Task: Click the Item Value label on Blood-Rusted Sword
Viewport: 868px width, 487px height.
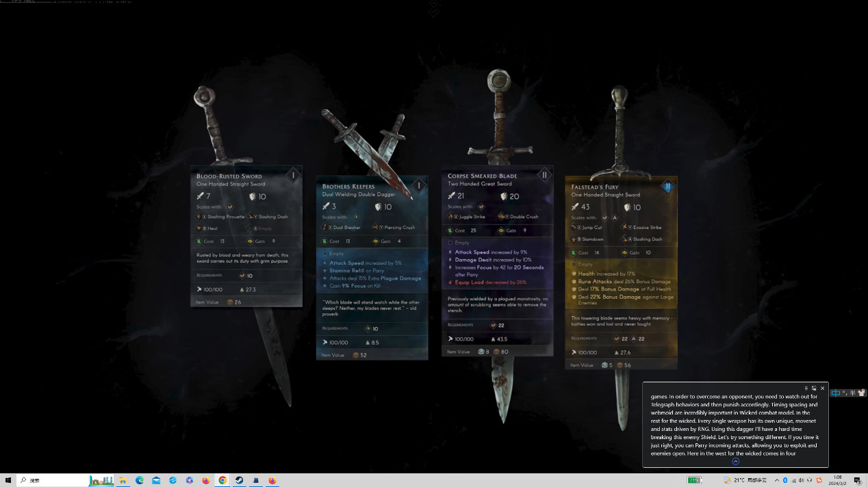Action: click(207, 302)
